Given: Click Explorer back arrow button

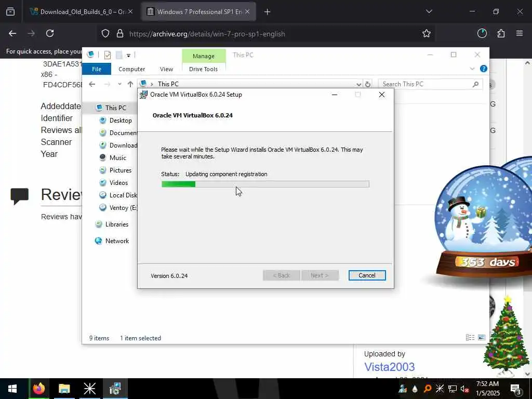Looking at the screenshot, I should click(x=92, y=84).
